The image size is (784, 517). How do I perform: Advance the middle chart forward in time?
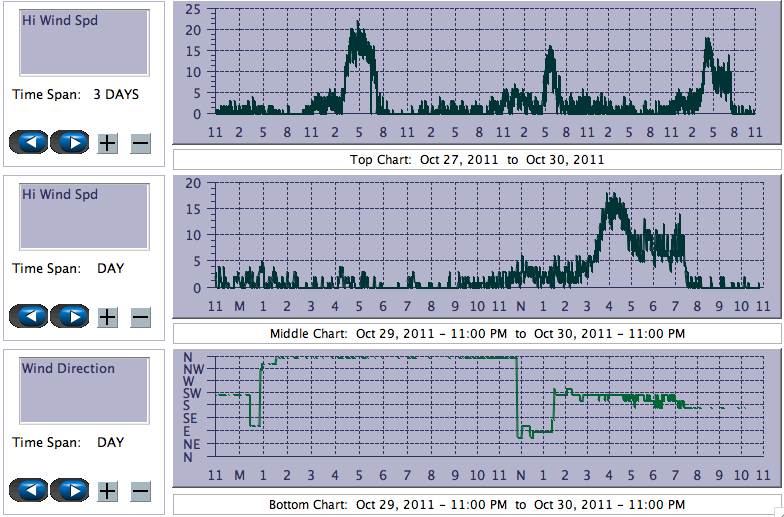click(x=71, y=317)
